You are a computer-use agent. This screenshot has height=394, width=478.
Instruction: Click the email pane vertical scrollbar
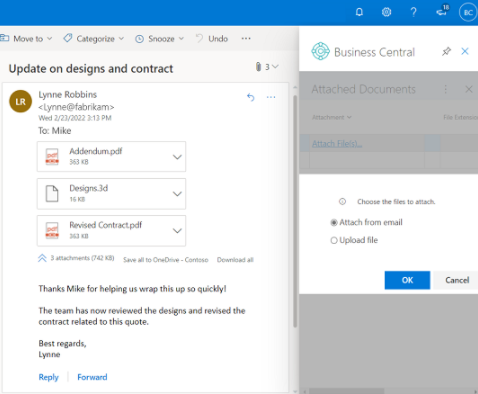pos(295,211)
